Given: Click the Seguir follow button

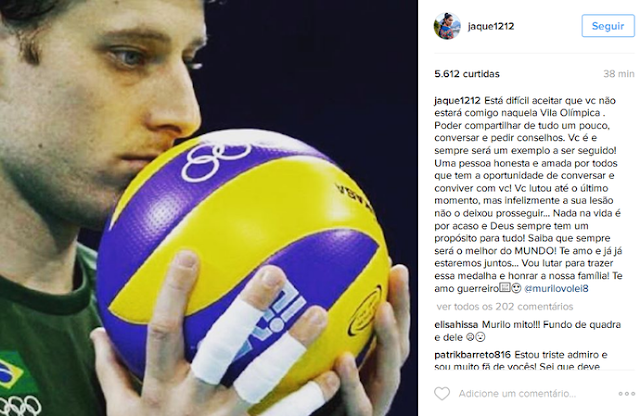Looking at the screenshot, I should coord(608,26).
